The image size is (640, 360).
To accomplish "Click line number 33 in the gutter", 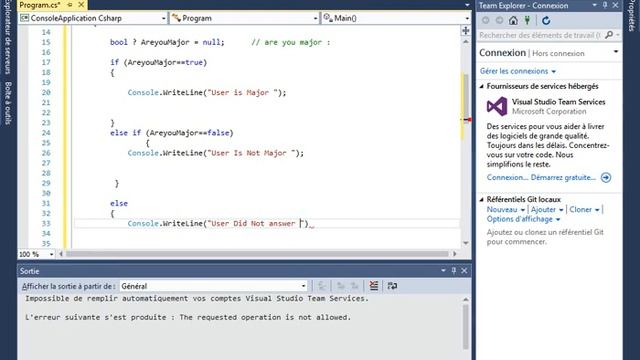I will pos(46,224).
